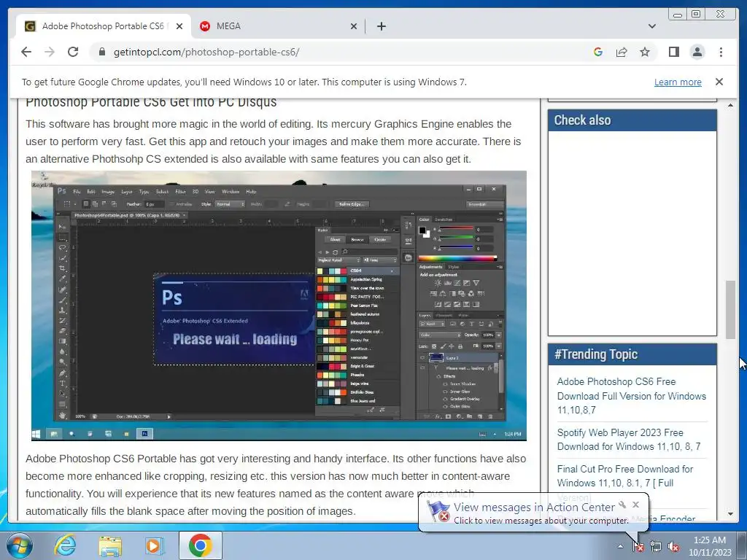Open Chrome's side panel
The image size is (747, 560).
pos(673,52)
